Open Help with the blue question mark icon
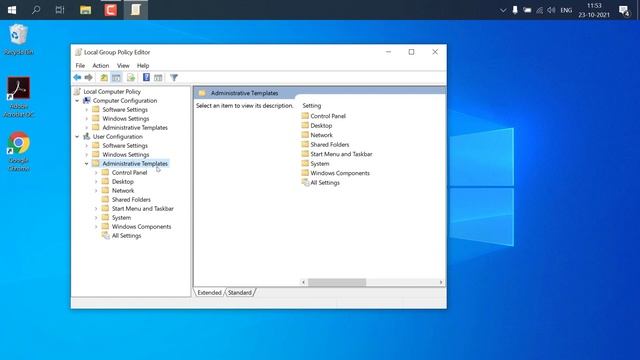Viewport: 640px width, 360px height. pos(146,78)
